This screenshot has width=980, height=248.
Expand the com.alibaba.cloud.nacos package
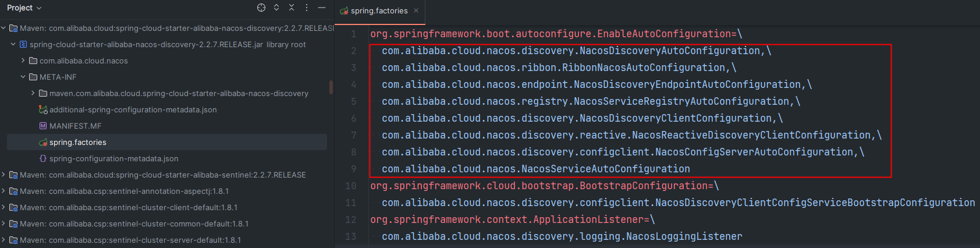(23, 61)
